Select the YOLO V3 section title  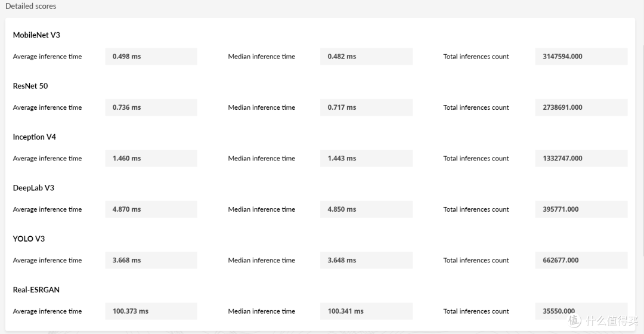[29, 239]
